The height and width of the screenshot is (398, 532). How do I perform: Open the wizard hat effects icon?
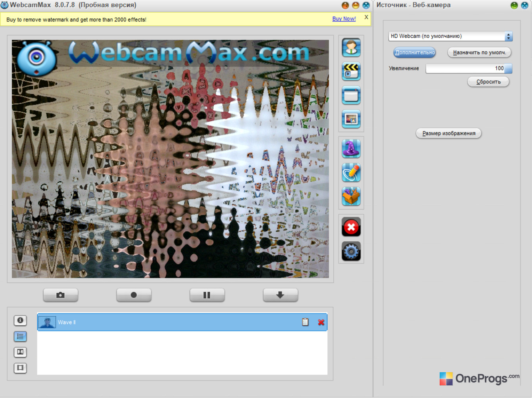pos(351,149)
